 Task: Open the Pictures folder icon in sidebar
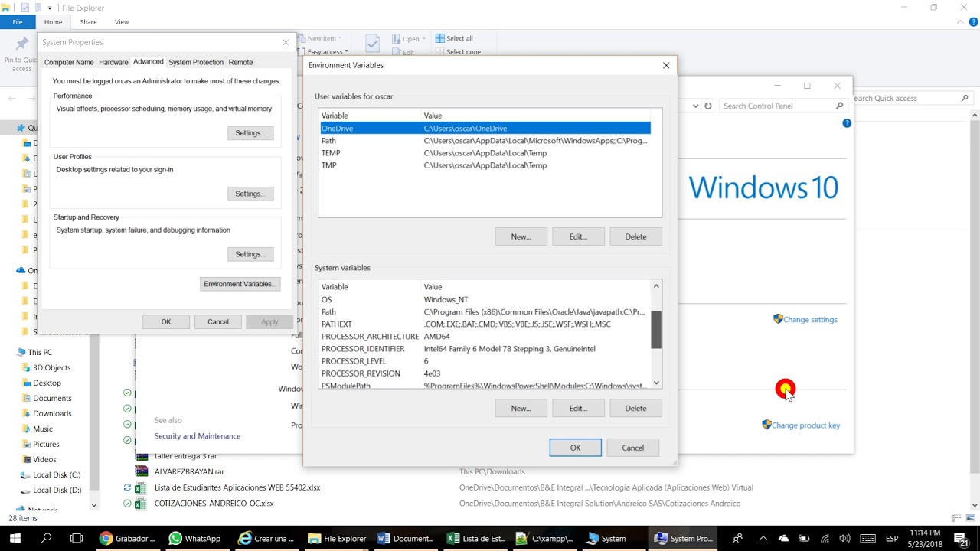(x=25, y=445)
